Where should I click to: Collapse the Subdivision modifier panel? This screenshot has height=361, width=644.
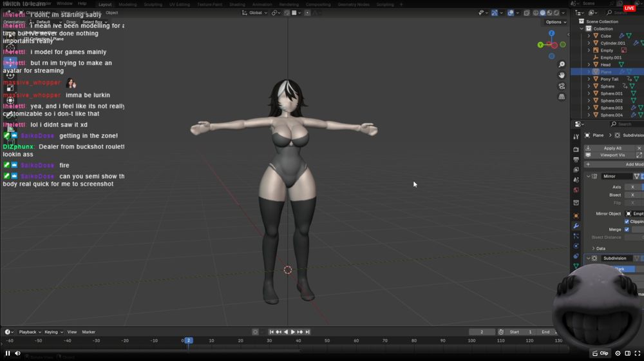589,259
